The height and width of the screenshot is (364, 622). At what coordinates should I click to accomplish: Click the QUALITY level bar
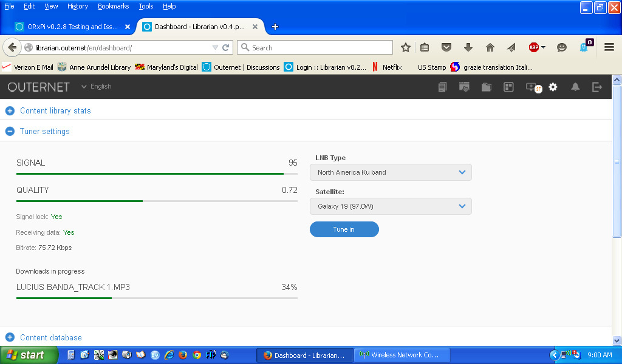point(157,201)
